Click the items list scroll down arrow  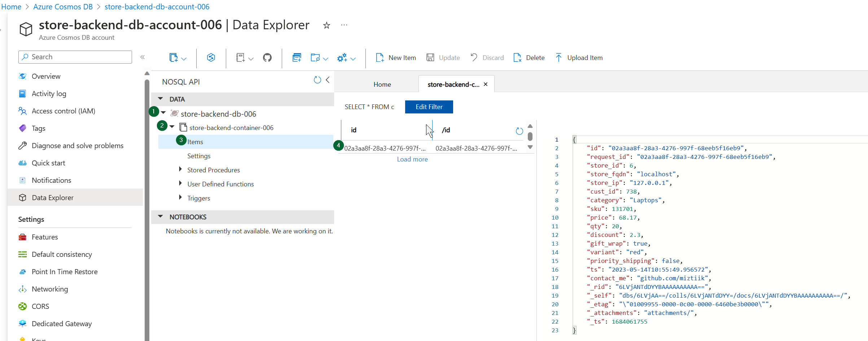(x=530, y=147)
